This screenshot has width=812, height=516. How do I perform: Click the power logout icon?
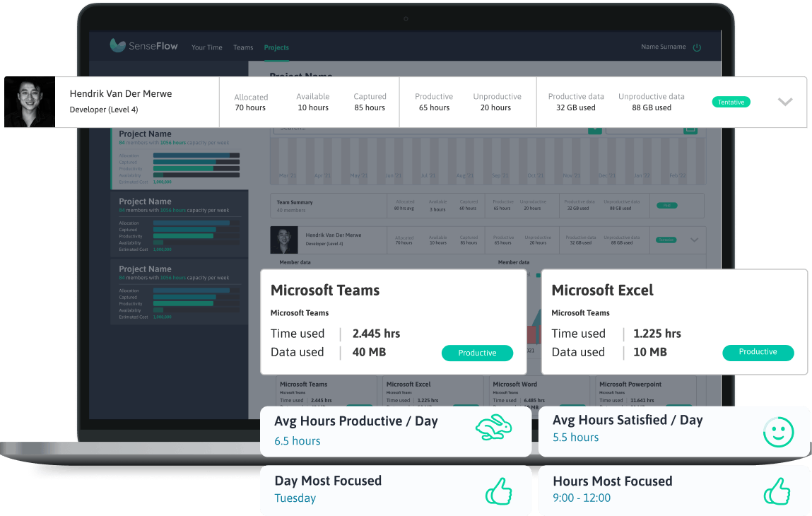coord(697,47)
